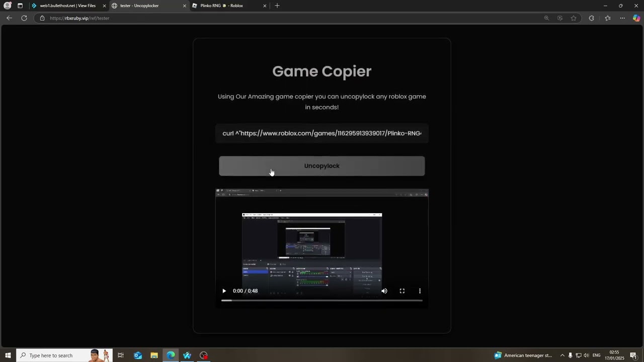Go back to previous page
This screenshot has height=362, width=644.
[x=9, y=18]
